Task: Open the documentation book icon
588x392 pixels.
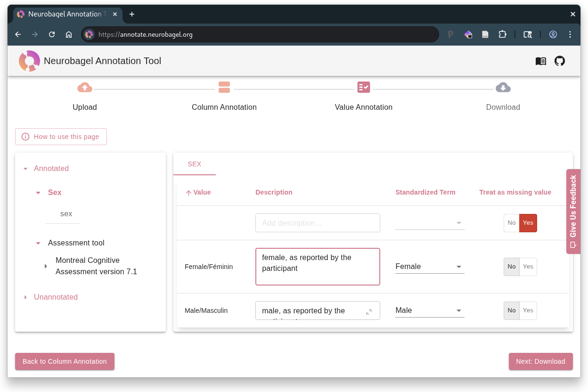Action: [x=540, y=61]
